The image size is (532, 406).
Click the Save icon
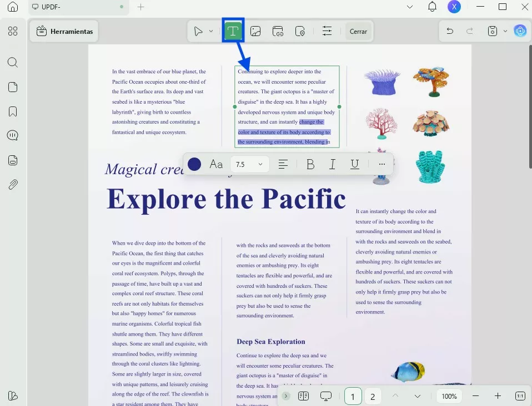(x=493, y=31)
